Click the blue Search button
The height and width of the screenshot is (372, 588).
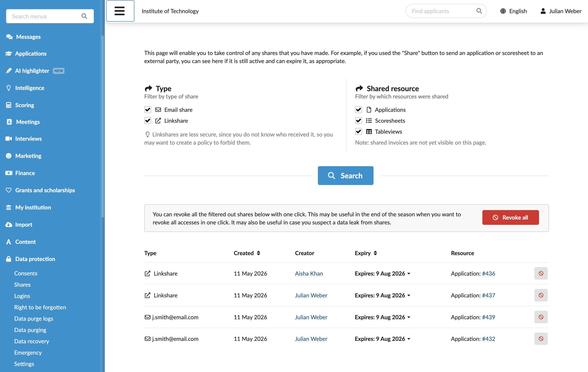346,176
